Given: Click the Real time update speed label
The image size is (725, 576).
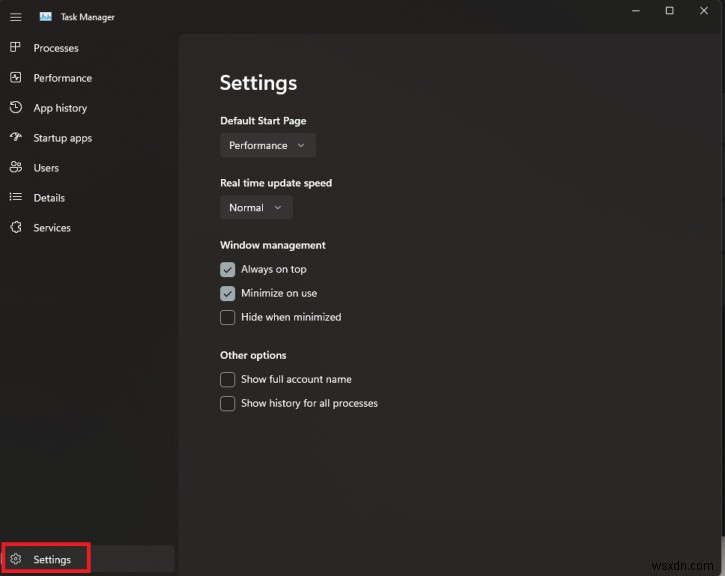Looking at the screenshot, I should (x=276, y=183).
